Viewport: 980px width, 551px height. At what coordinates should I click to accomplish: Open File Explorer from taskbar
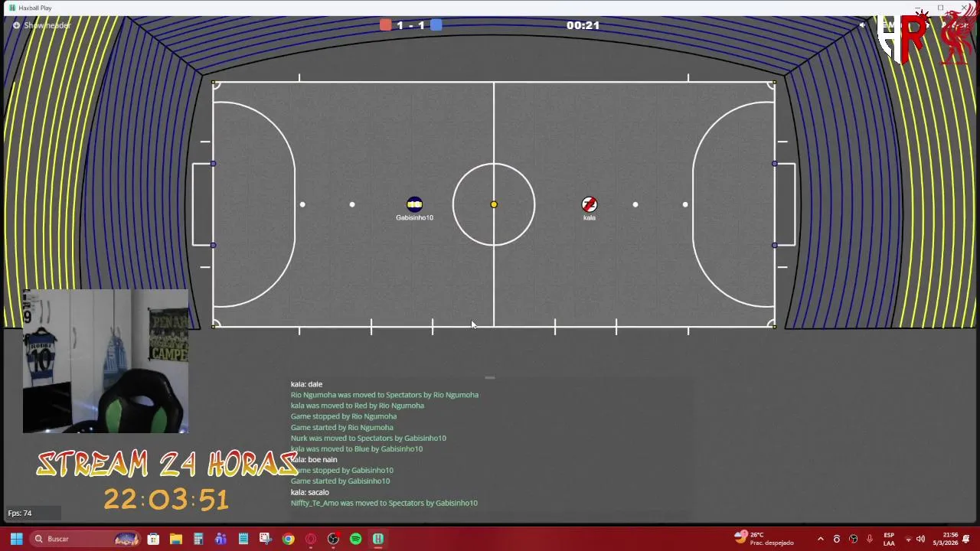175,539
